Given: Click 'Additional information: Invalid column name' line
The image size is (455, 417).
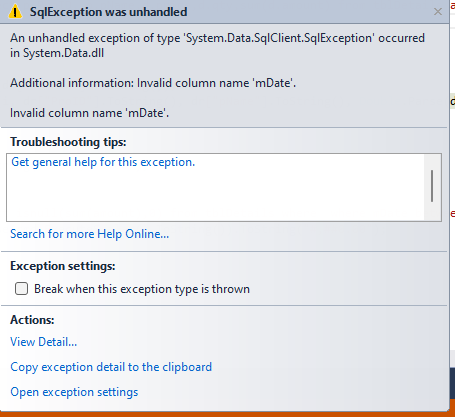Looking at the screenshot, I should tap(153, 83).
